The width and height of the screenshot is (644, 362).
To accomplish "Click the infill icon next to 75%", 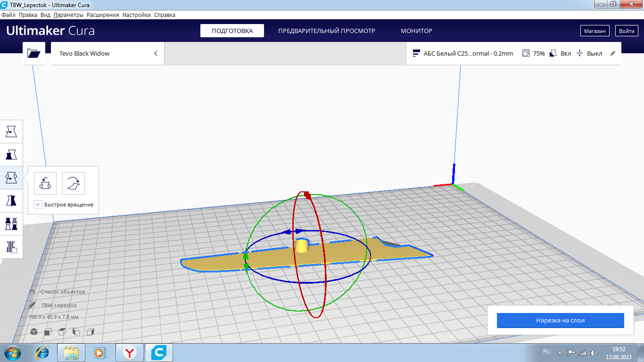I will [526, 53].
